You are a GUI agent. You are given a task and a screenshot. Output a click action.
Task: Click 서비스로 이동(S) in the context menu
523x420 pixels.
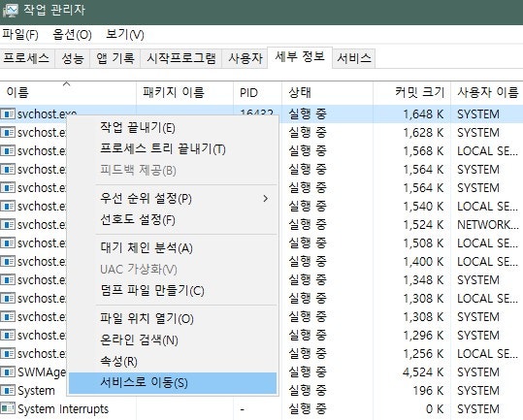tap(173, 383)
